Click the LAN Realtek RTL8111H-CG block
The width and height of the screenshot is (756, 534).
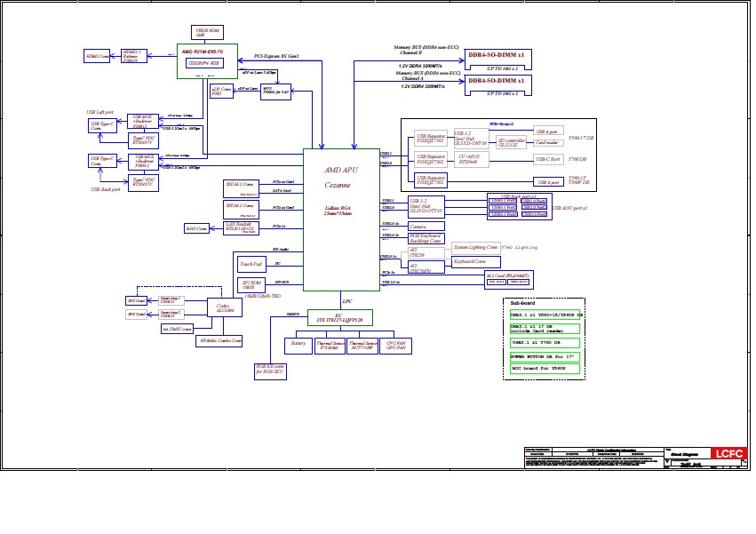click(x=241, y=228)
